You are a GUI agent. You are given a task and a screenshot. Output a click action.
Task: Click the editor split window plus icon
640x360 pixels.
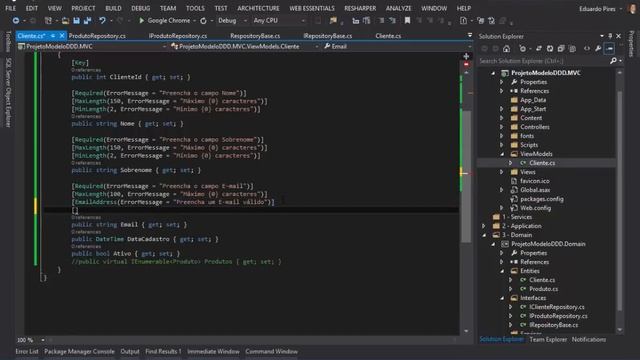point(466,56)
